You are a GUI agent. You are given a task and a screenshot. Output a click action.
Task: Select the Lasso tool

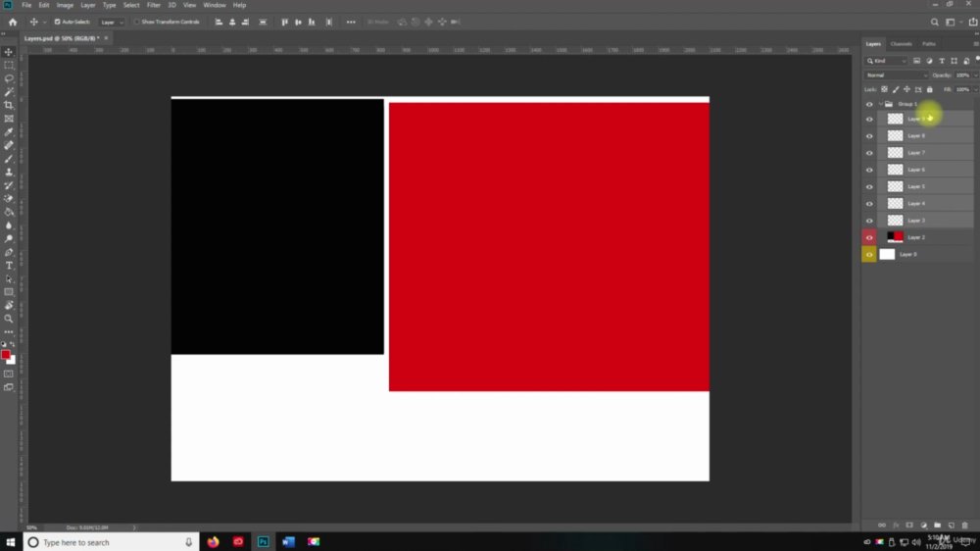pyautogui.click(x=9, y=78)
